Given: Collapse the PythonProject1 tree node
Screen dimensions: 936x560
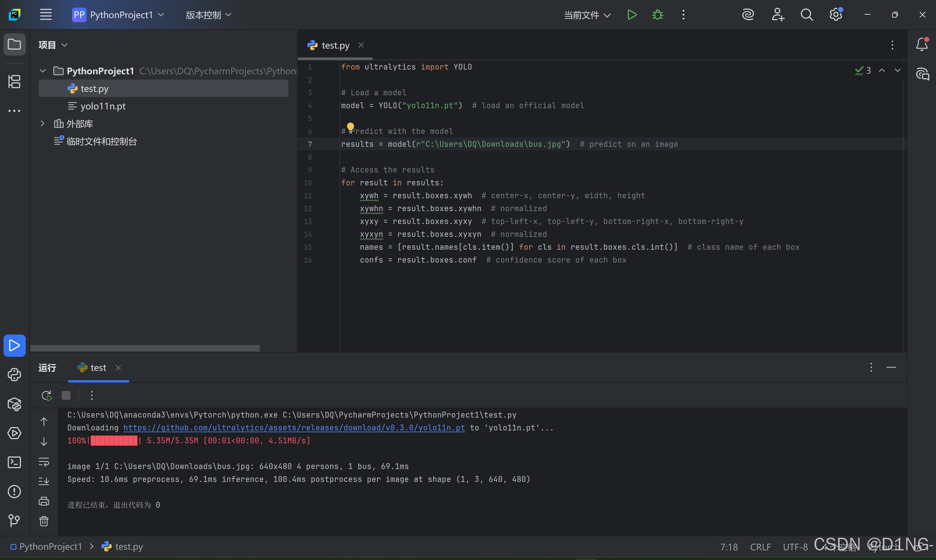Looking at the screenshot, I should click(42, 70).
